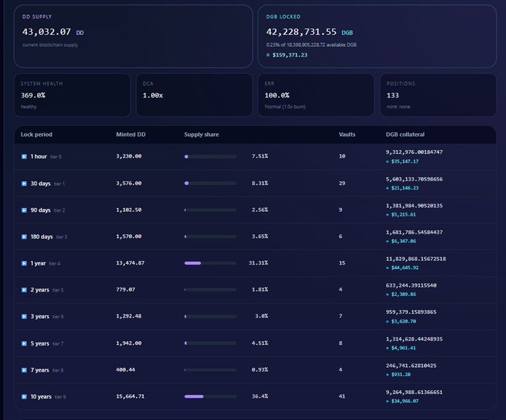Click the Lock period column header
Screen dimensions: 506x420
[x=36, y=135]
